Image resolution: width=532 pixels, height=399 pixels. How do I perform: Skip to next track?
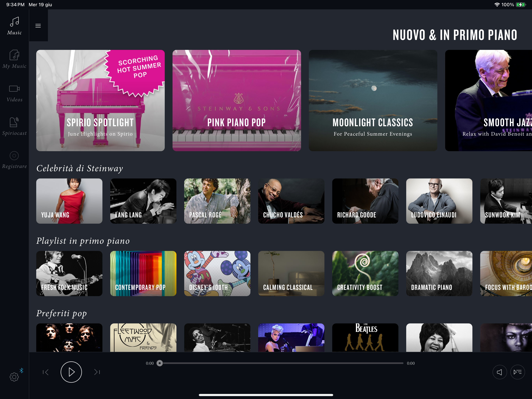point(97,372)
